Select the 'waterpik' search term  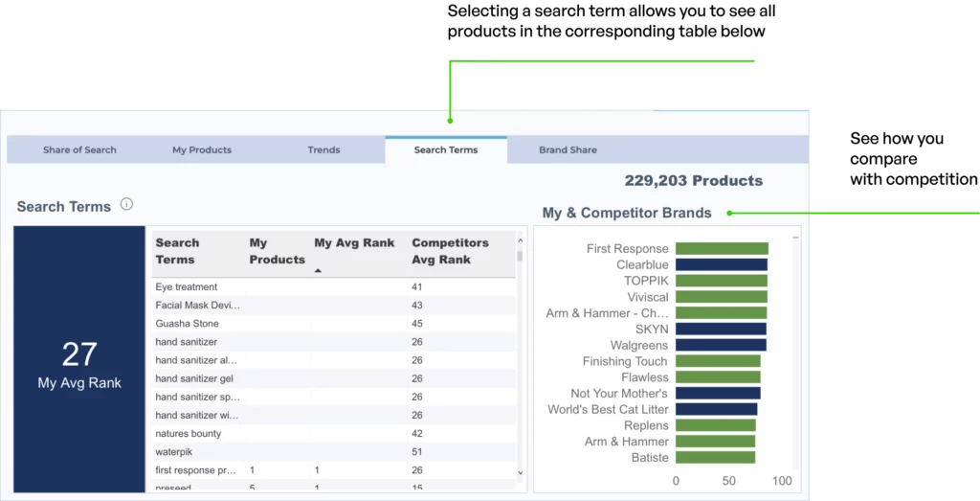(174, 451)
